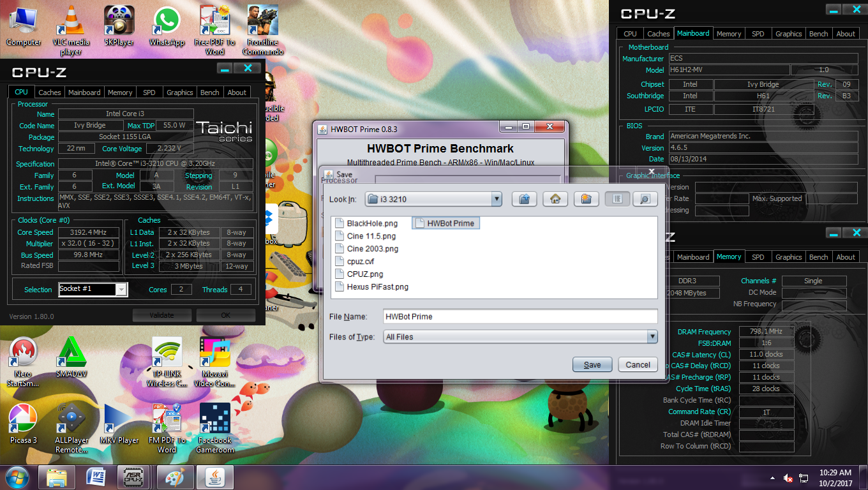Select the VLC media player desktop shortcut

pos(71,30)
